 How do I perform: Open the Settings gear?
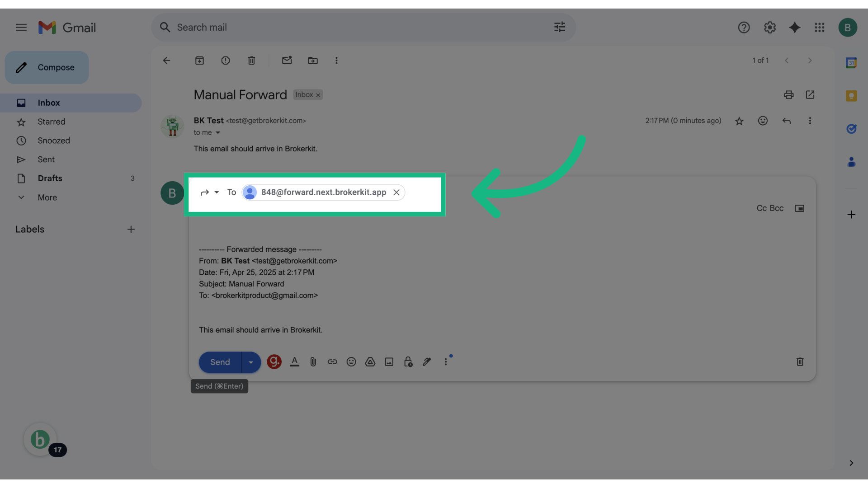770,28
